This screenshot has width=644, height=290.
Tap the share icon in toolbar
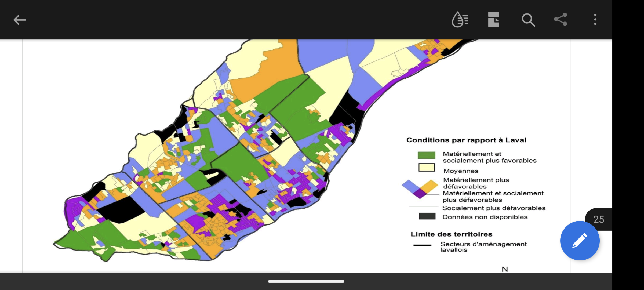tap(561, 19)
